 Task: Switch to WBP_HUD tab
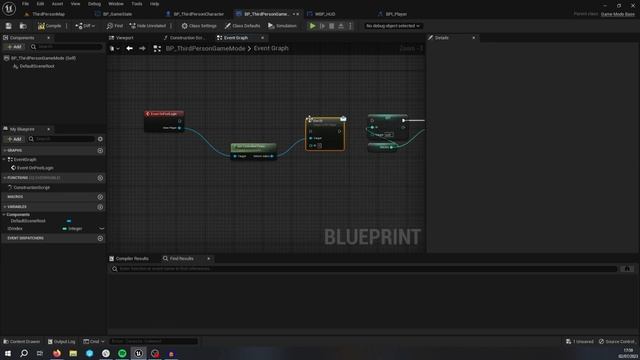(x=325, y=14)
